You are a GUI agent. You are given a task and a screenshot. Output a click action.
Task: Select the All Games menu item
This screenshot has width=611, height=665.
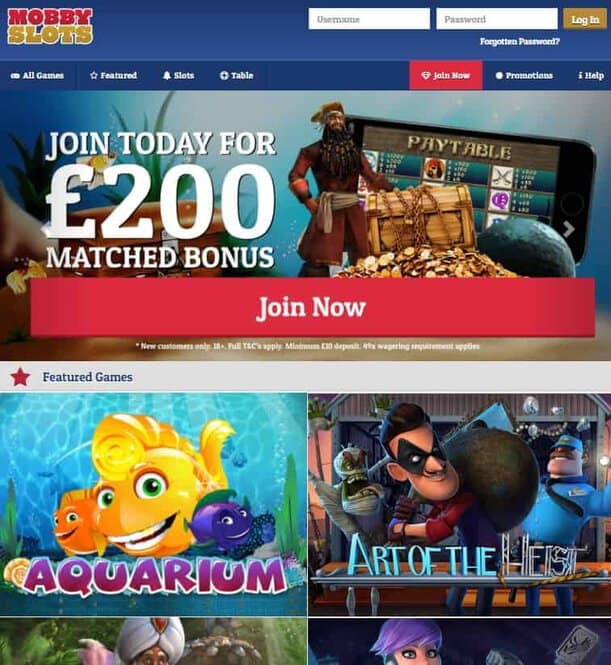(x=37, y=75)
